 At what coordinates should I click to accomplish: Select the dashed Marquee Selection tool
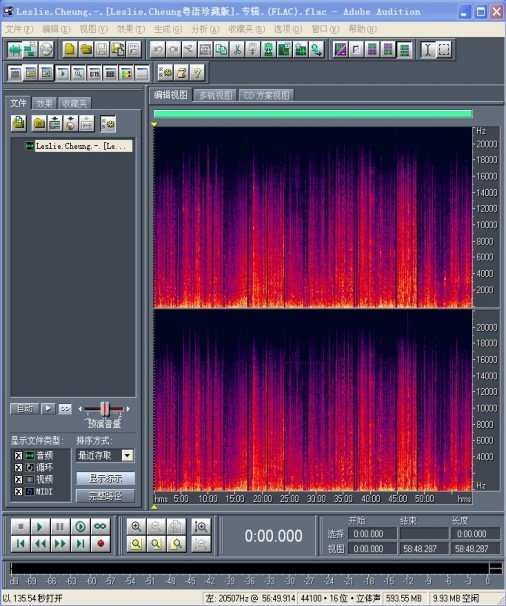pos(444,49)
